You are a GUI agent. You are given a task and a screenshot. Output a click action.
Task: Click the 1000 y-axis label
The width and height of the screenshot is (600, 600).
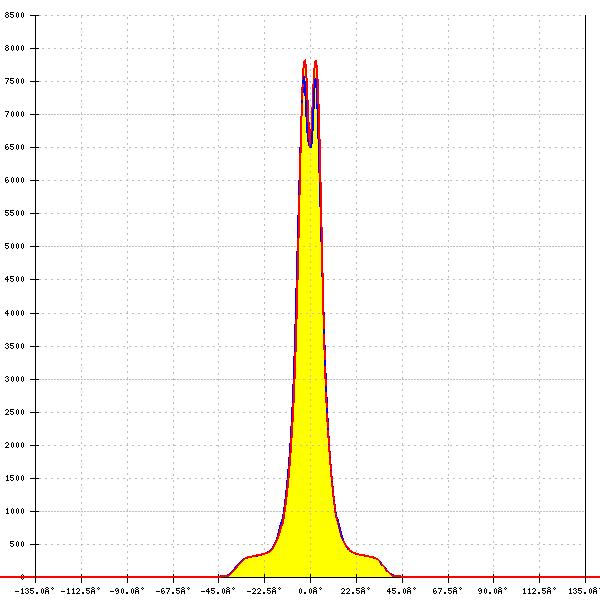click(15, 511)
